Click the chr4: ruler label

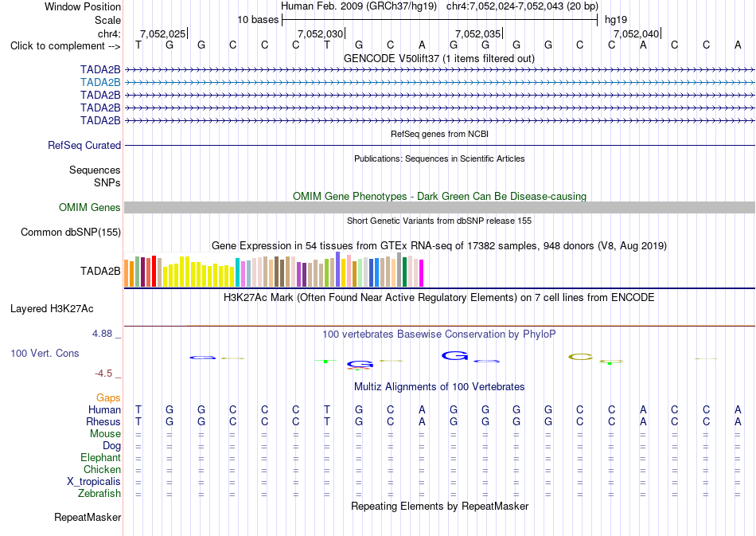[x=110, y=33]
